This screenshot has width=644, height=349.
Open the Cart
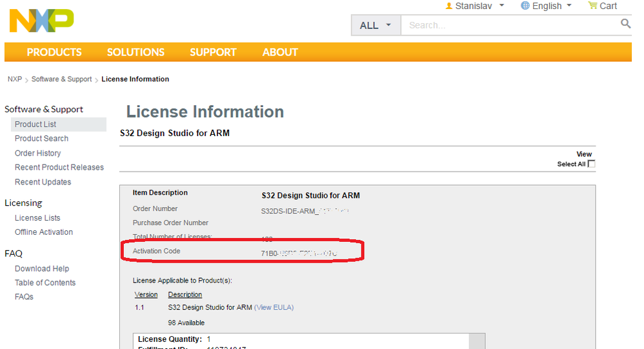603,6
